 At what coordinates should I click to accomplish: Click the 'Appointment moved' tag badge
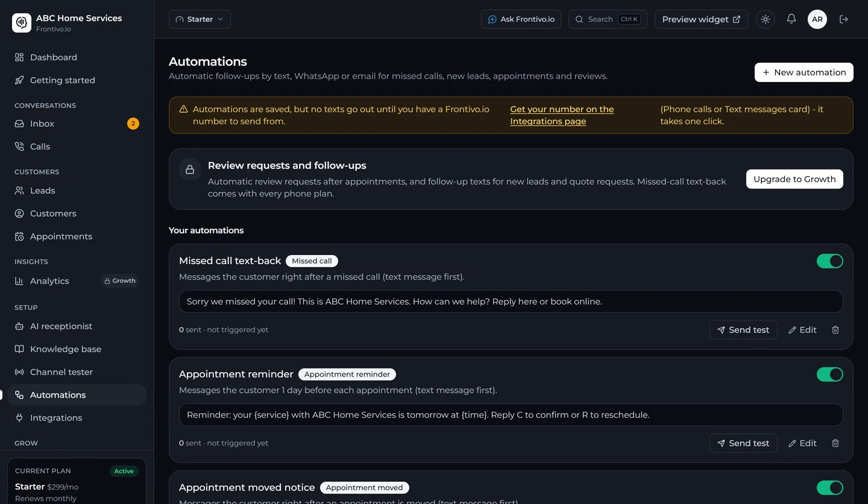pyautogui.click(x=365, y=488)
